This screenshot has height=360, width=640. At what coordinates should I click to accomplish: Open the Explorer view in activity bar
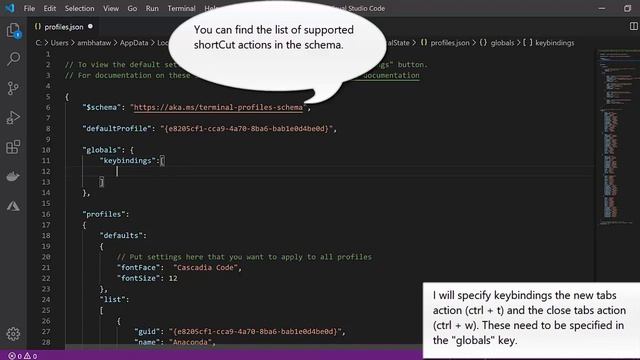[13, 31]
